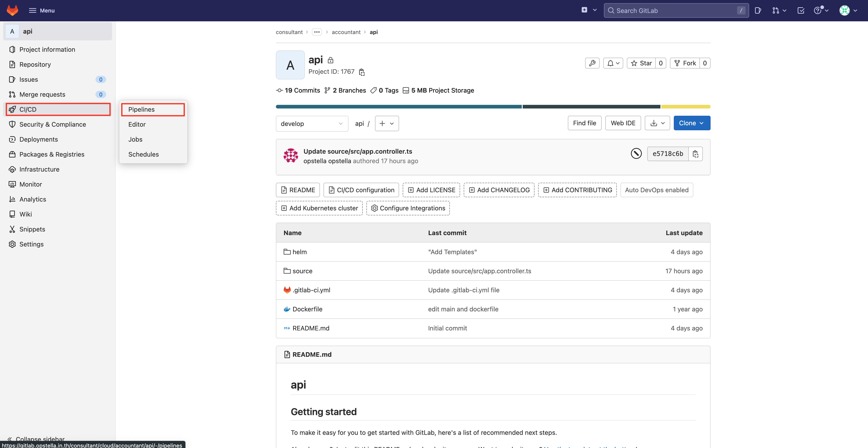
Task: Open the Help question mark menu
Action: [821, 10]
